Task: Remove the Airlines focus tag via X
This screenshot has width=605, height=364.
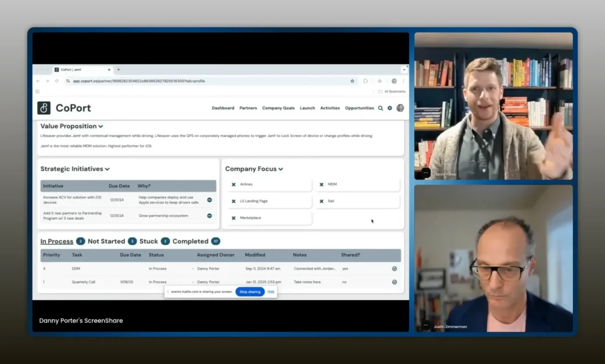Action: point(233,184)
